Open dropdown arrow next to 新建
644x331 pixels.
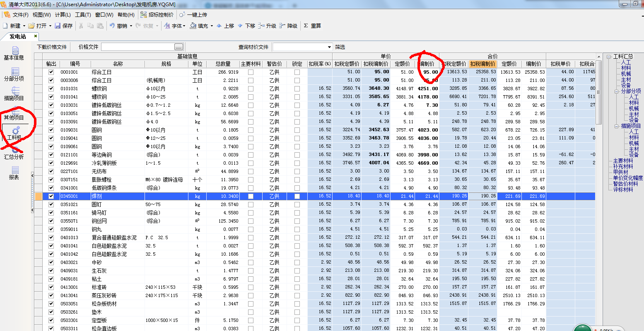(x=24, y=26)
